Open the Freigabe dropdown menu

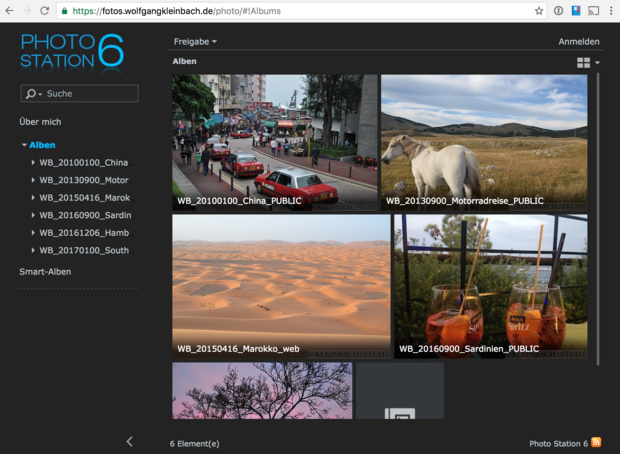pyautogui.click(x=195, y=42)
